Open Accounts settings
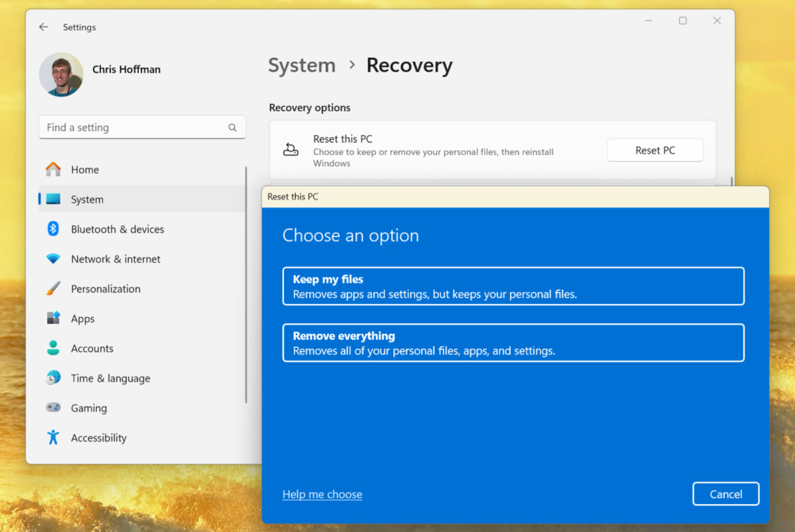 [x=92, y=348]
